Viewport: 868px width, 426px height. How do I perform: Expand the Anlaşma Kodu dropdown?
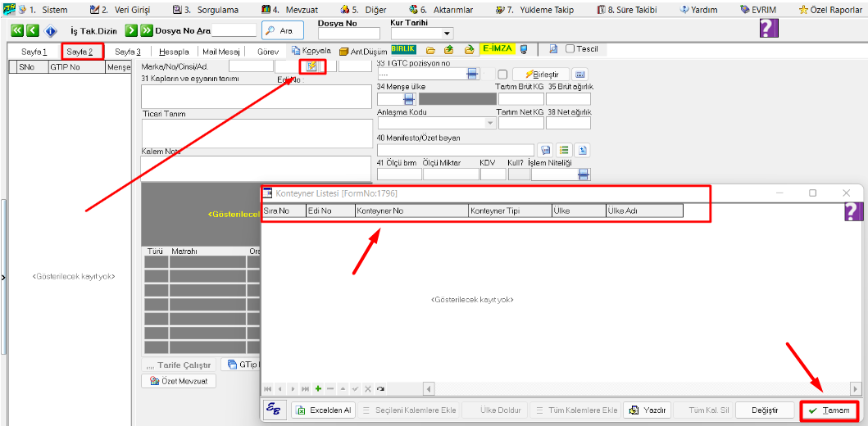point(490,123)
